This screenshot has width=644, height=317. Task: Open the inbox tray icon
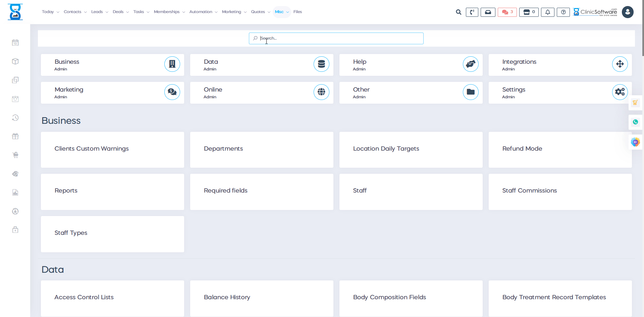488,12
